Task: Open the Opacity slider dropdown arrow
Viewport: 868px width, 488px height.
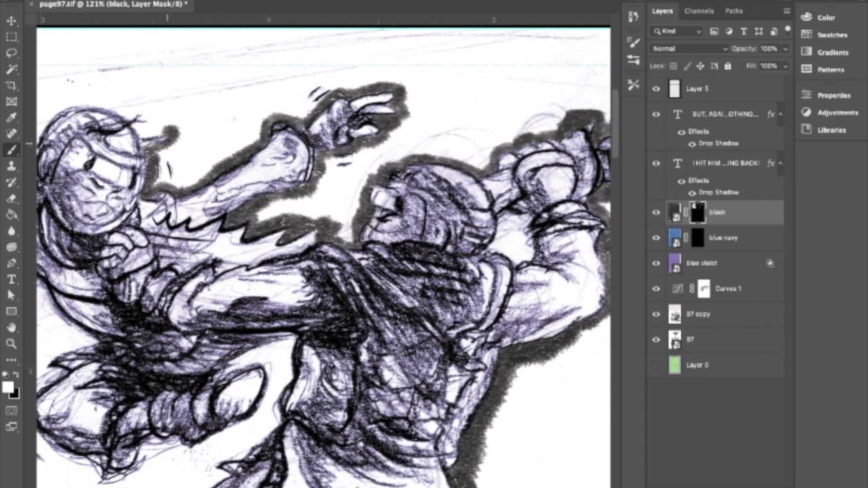Action: (x=785, y=49)
